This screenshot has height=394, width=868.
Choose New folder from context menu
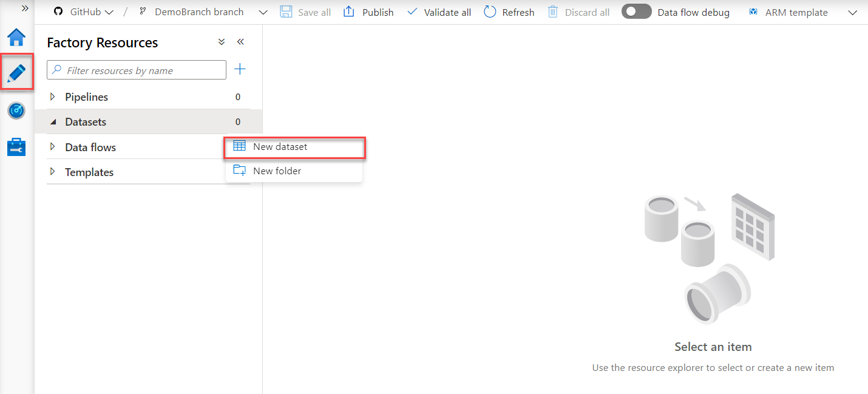click(277, 171)
